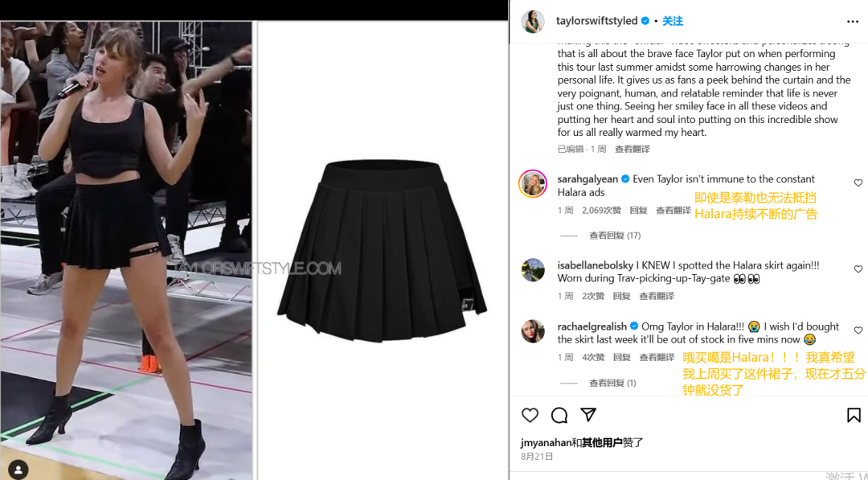Open tagged people icon on photo

[18, 470]
